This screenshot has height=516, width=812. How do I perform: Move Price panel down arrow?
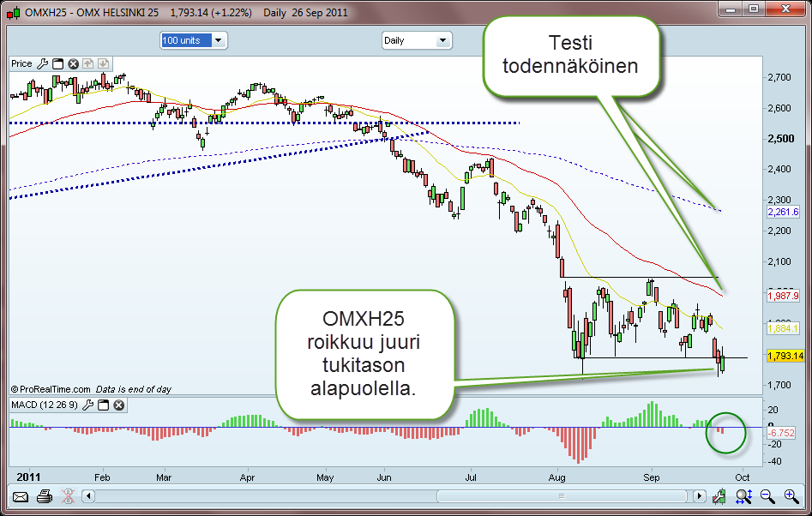coord(104,63)
